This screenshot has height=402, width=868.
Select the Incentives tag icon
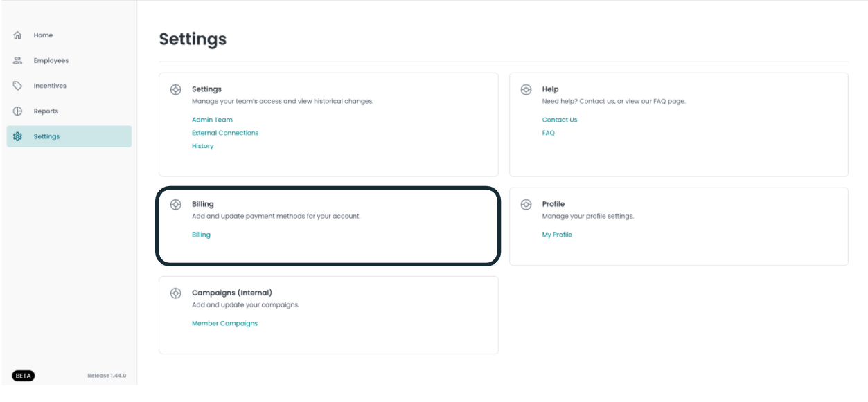coord(18,86)
